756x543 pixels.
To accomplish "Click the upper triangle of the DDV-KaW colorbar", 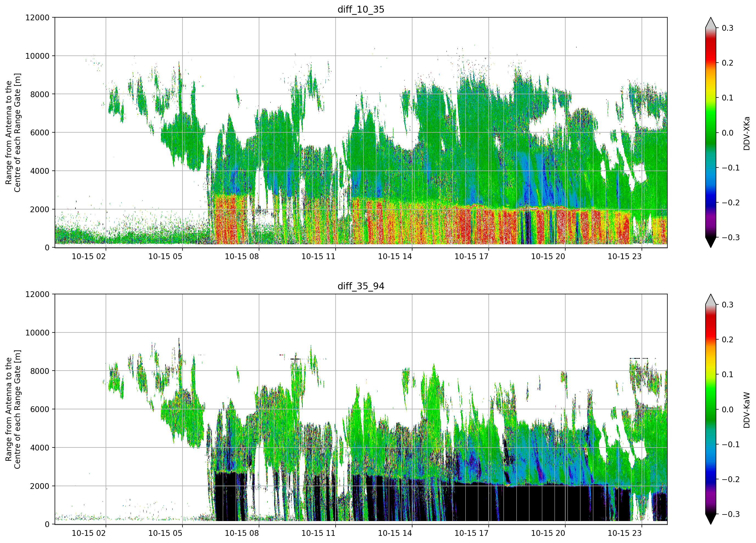I will [711, 300].
